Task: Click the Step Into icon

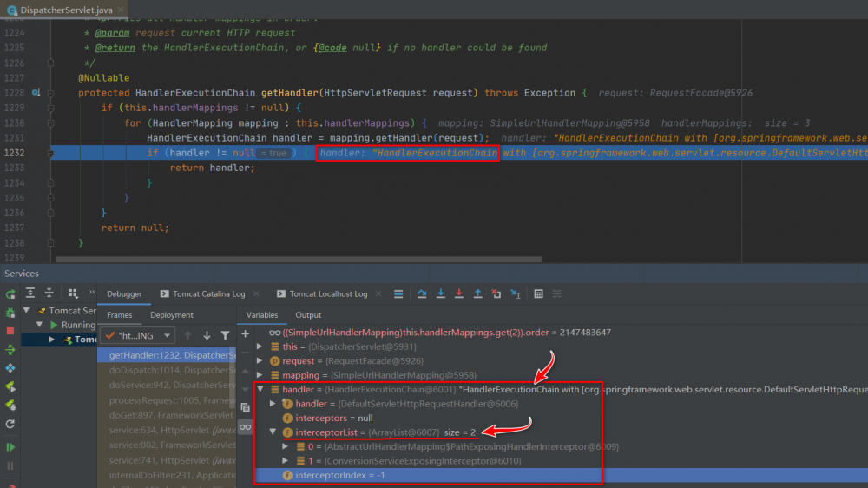Action: [441, 294]
